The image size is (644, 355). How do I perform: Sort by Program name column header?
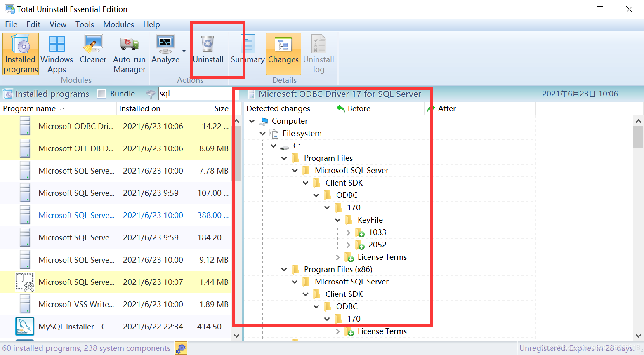pos(58,108)
